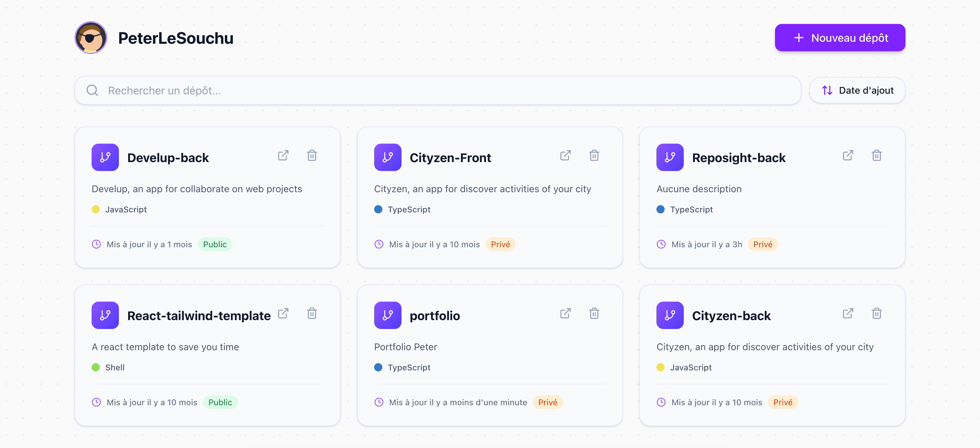Open Reposight-back external link icon
Image resolution: width=980 pixels, height=448 pixels.
pyautogui.click(x=848, y=155)
